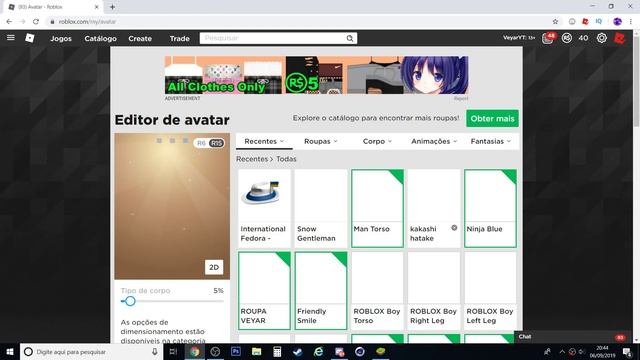Click the Obter mais button
Viewport: 640px width, 360px height.
tap(492, 118)
